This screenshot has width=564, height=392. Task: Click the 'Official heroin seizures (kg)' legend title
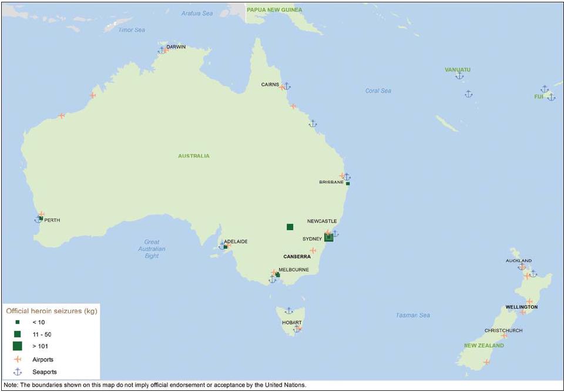tap(52, 310)
